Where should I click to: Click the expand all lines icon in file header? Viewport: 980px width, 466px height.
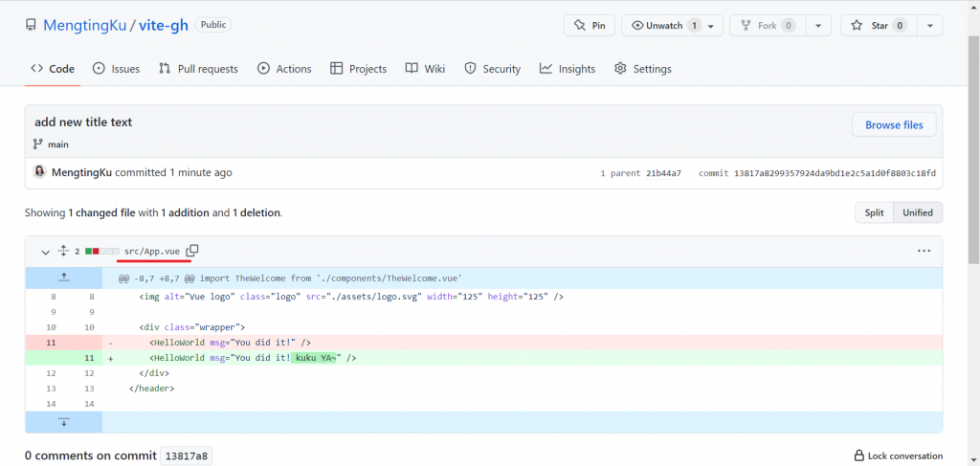[63, 251]
